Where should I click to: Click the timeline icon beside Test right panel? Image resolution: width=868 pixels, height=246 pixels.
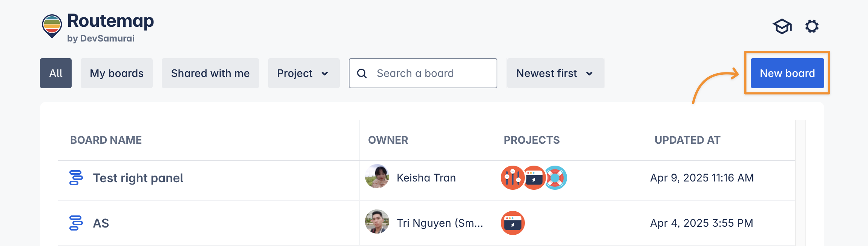76,178
